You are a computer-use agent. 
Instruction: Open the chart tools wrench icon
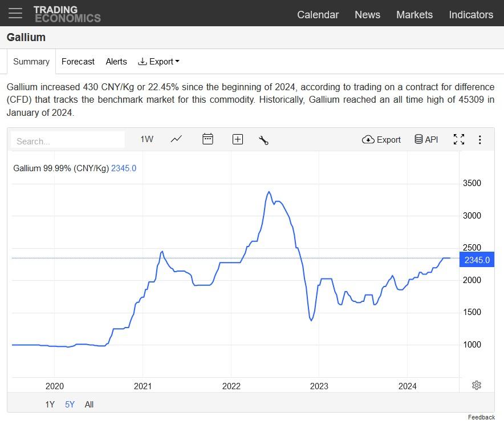click(263, 140)
